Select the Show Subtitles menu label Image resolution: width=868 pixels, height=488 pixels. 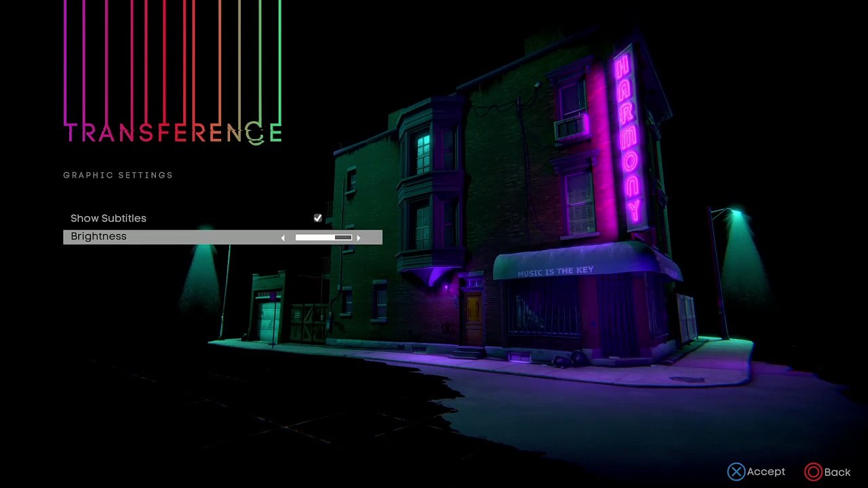coord(108,218)
